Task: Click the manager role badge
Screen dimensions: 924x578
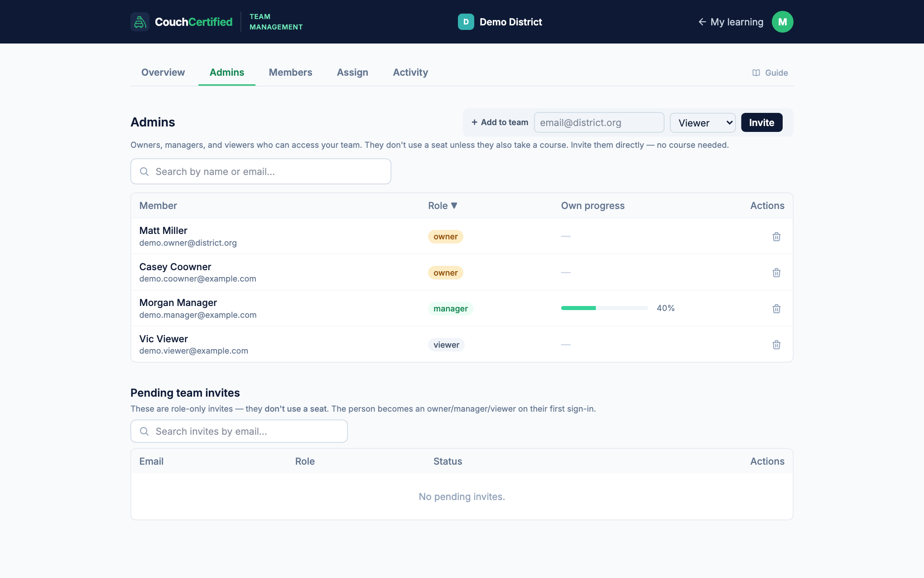Action: (x=450, y=309)
